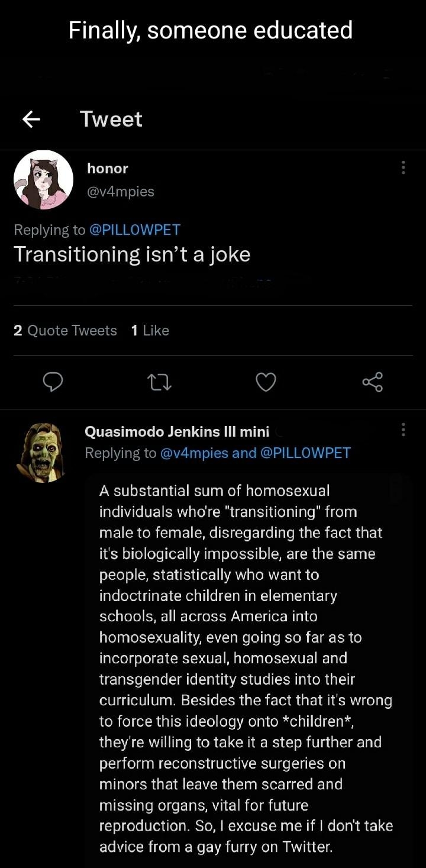Image resolution: width=426 pixels, height=868 pixels.
Task: Click Quasimodo's zombie profile picture
Action: [41, 451]
